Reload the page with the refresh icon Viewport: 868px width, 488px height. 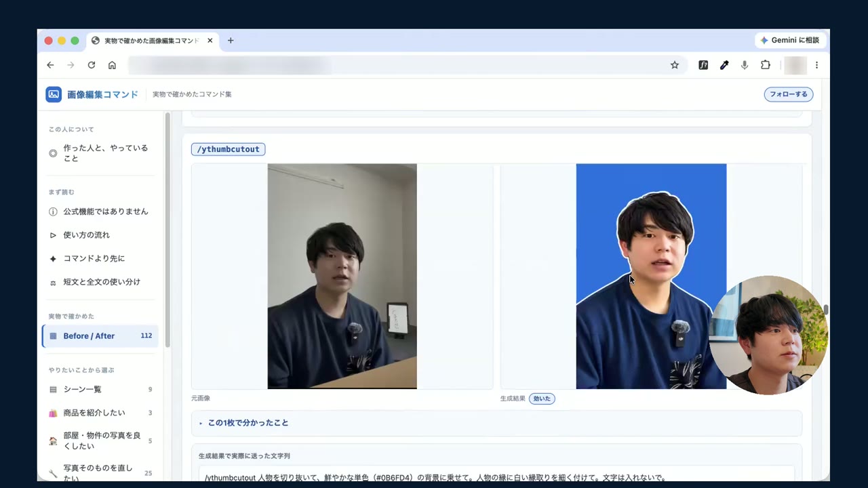(92, 65)
